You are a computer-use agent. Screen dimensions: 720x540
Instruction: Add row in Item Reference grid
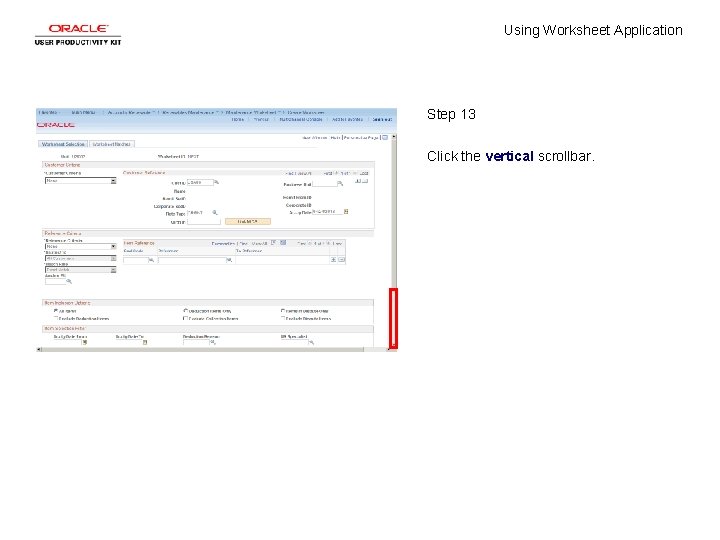334,260
